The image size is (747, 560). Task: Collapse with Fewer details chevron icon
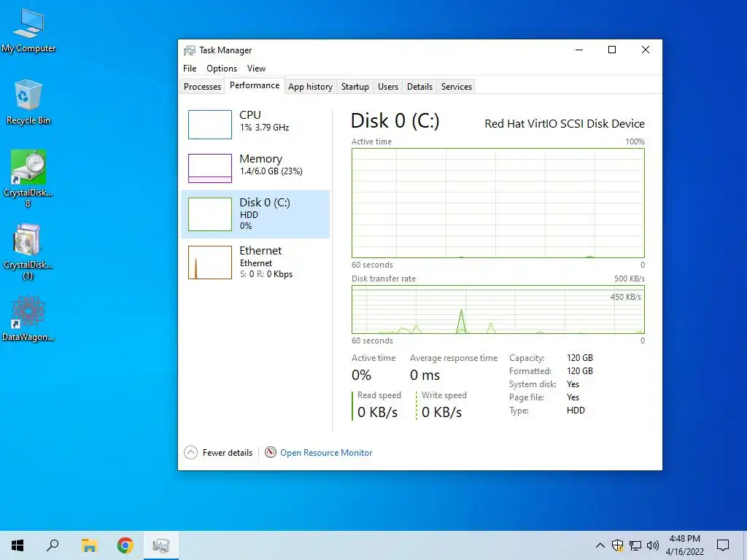(x=190, y=452)
